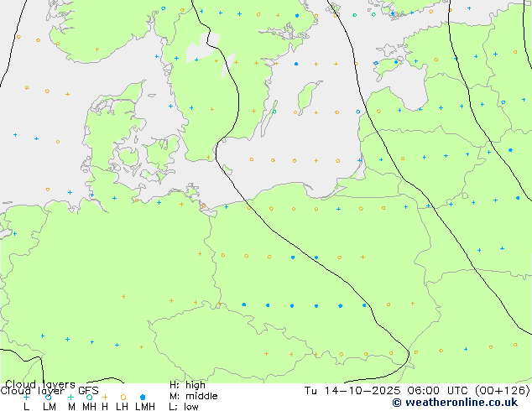Click the green circle legend symbol above MH
The width and height of the screenshot is (532, 411).
click(x=89, y=397)
